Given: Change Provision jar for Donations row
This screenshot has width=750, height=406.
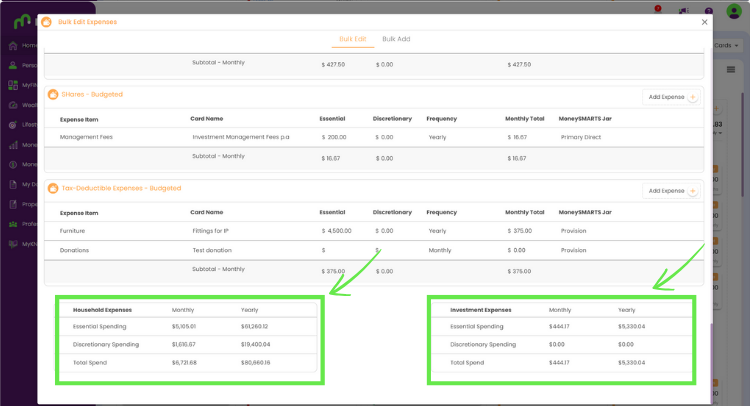Looking at the screenshot, I should pyautogui.click(x=574, y=251).
